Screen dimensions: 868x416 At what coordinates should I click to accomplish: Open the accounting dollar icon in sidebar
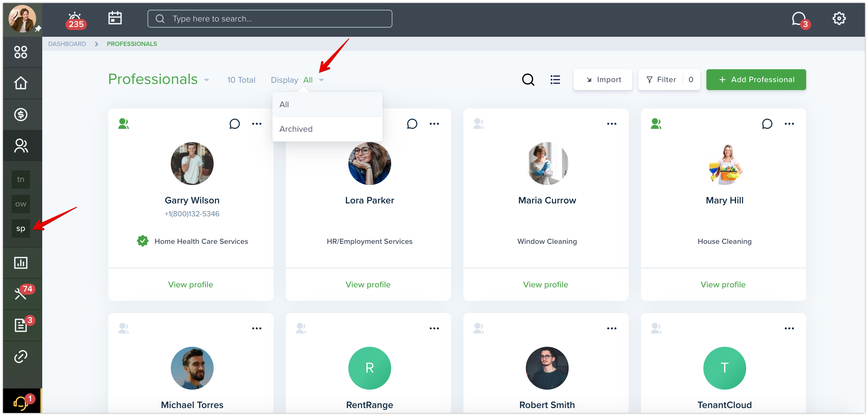point(21,115)
